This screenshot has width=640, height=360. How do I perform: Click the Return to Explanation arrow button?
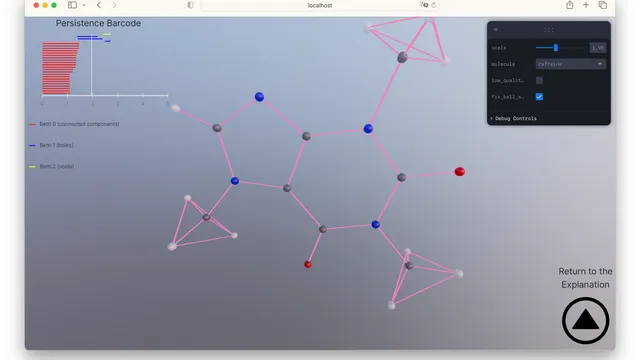(x=585, y=320)
